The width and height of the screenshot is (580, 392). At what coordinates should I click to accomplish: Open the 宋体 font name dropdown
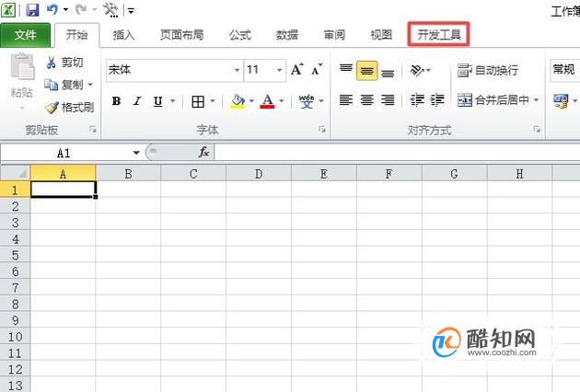(x=237, y=70)
